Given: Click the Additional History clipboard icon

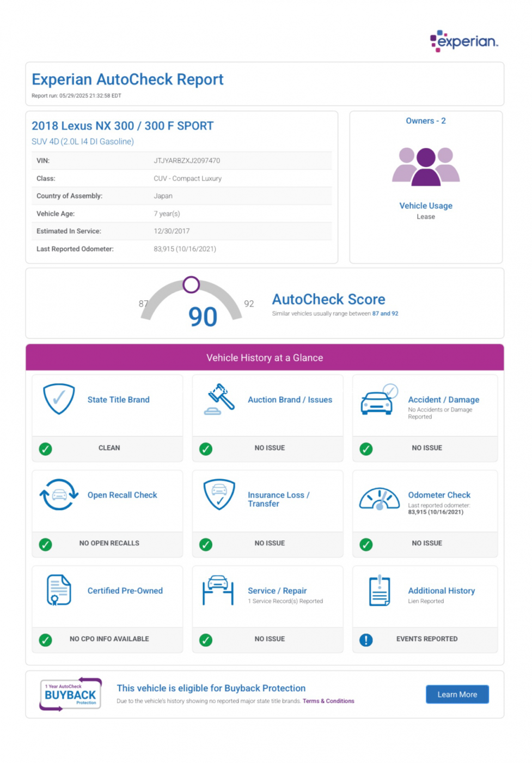Looking at the screenshot, I should [380, 591].
